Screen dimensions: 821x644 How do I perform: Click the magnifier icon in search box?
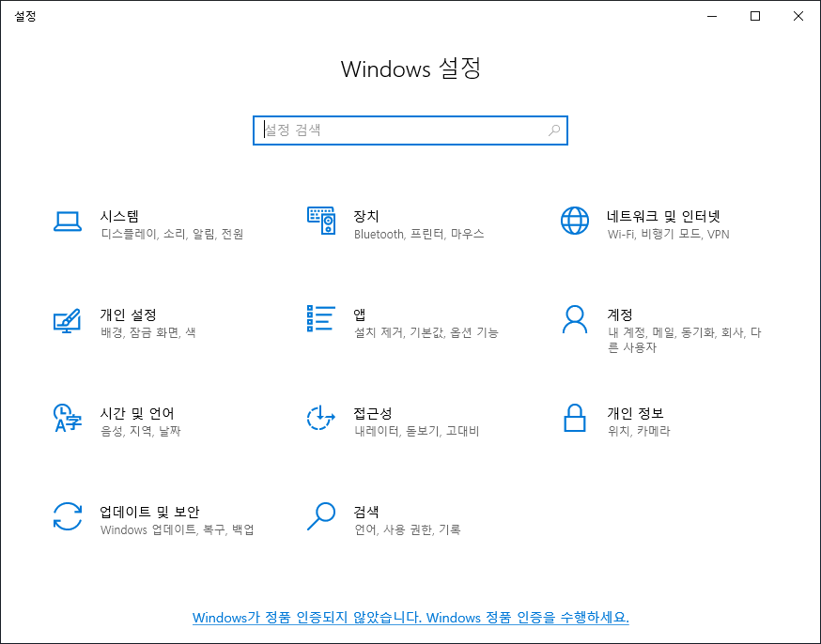(x=554, y=130)
